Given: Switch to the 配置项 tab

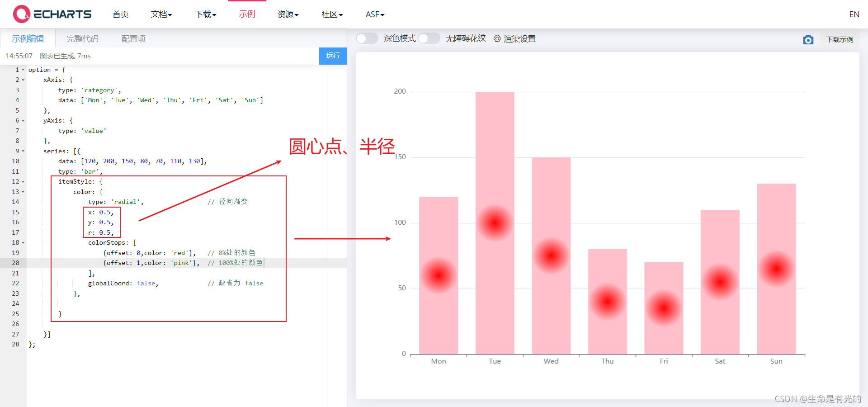Looking at the screenshot, I should (x=133, y=39).
